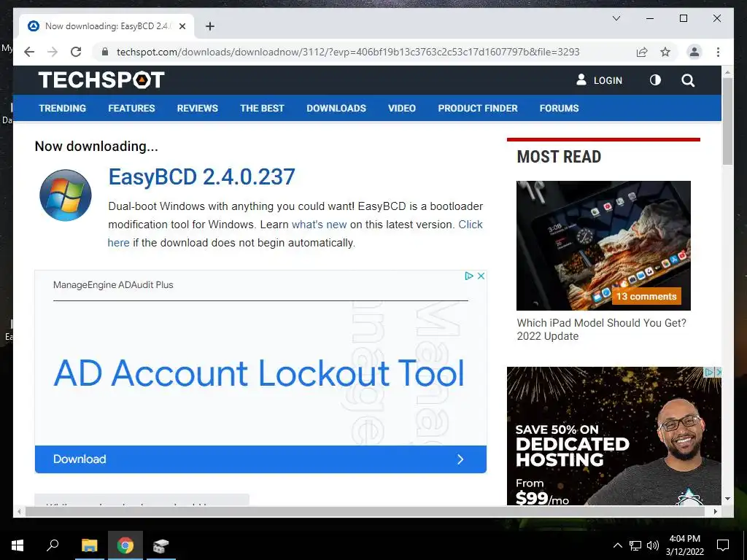Screen dimensions: 747x560
Task: Open Windows taskbar search
Action: click(53, 545)
